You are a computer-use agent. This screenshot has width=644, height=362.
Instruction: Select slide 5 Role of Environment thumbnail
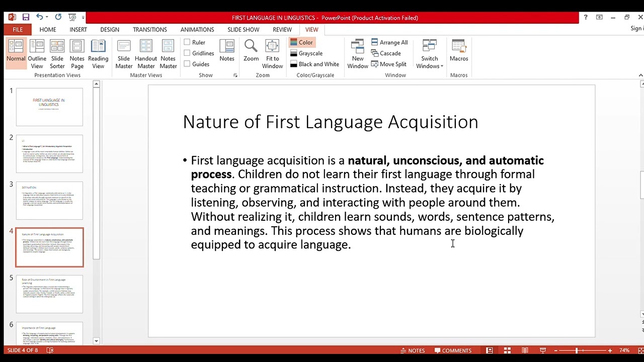tap(49, 294)
